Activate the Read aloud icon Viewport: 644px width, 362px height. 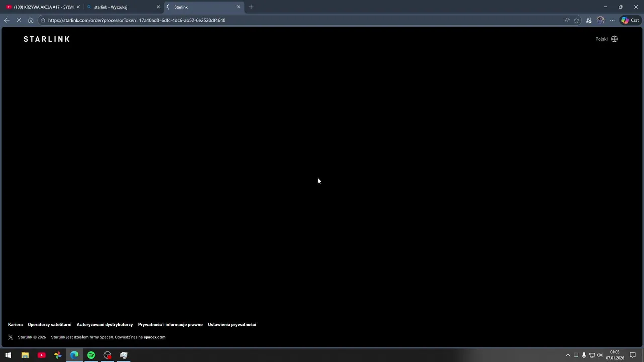[x=567, y=20]
